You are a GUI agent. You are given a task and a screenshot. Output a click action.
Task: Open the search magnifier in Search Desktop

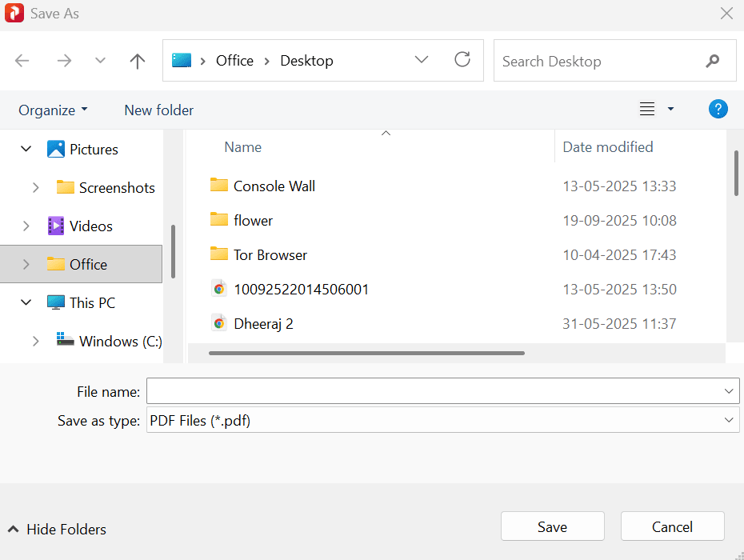click(x=712, y=61)
